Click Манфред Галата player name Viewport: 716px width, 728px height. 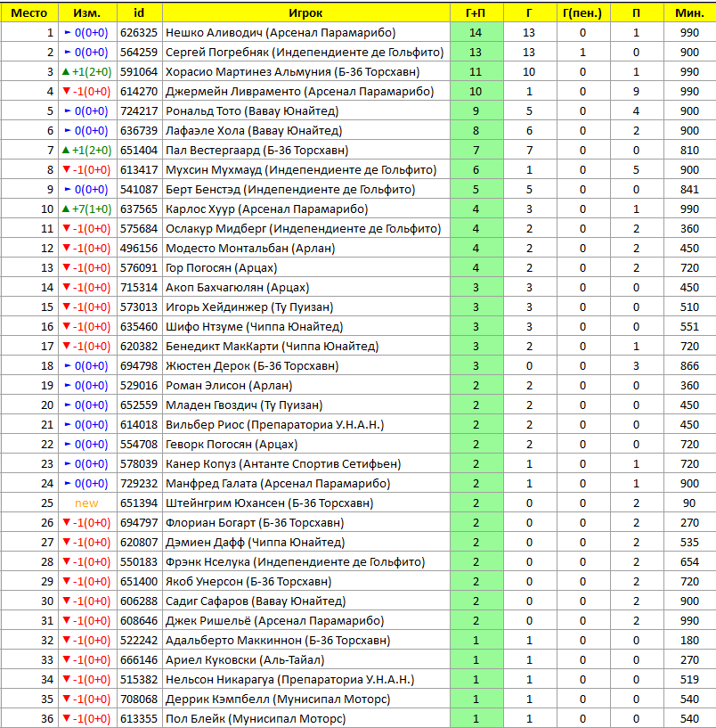pos(278,483)
